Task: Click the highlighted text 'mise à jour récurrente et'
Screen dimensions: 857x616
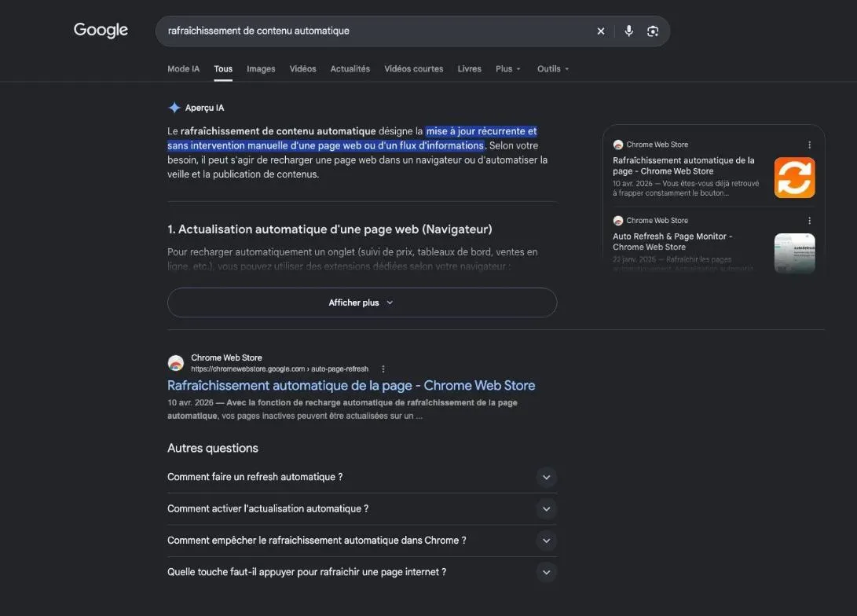Action: coord(482,131)
